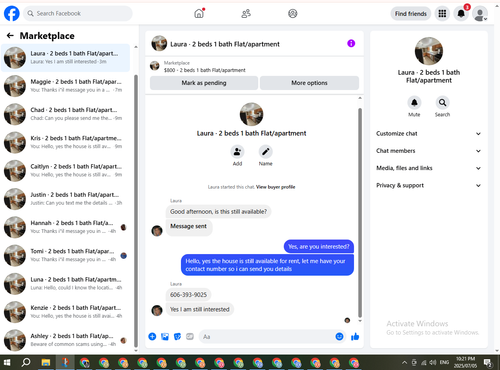Choose a GIF icon in composer
500x370 pixels.
coord(190,337)
